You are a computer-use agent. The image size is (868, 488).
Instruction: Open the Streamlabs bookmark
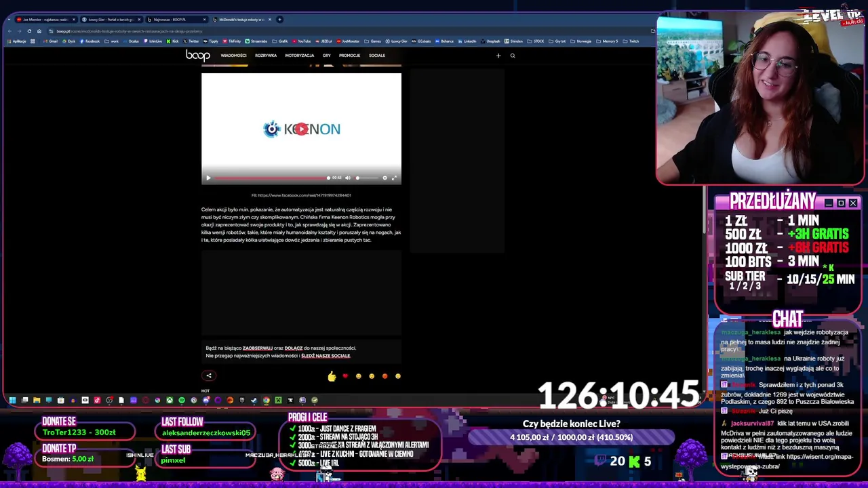click(x=256, y=41)
